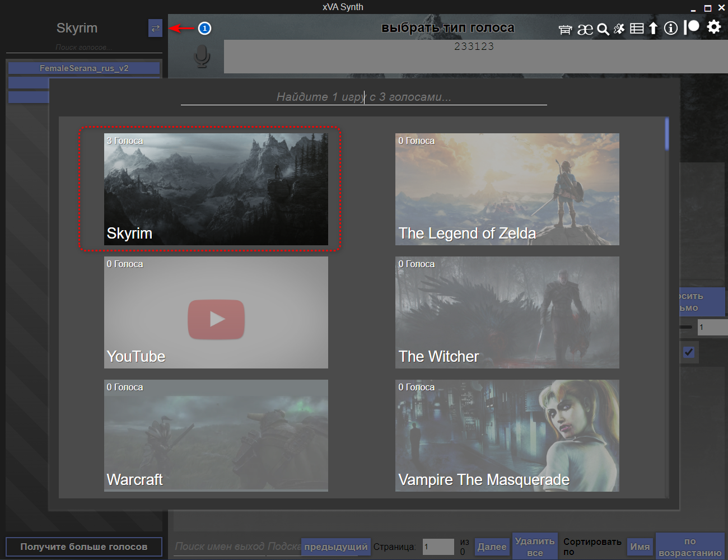Viewport: 728px width, 560px height.
Task: Choose The Legend of Zelda game
Action: [x=507, y=189]
